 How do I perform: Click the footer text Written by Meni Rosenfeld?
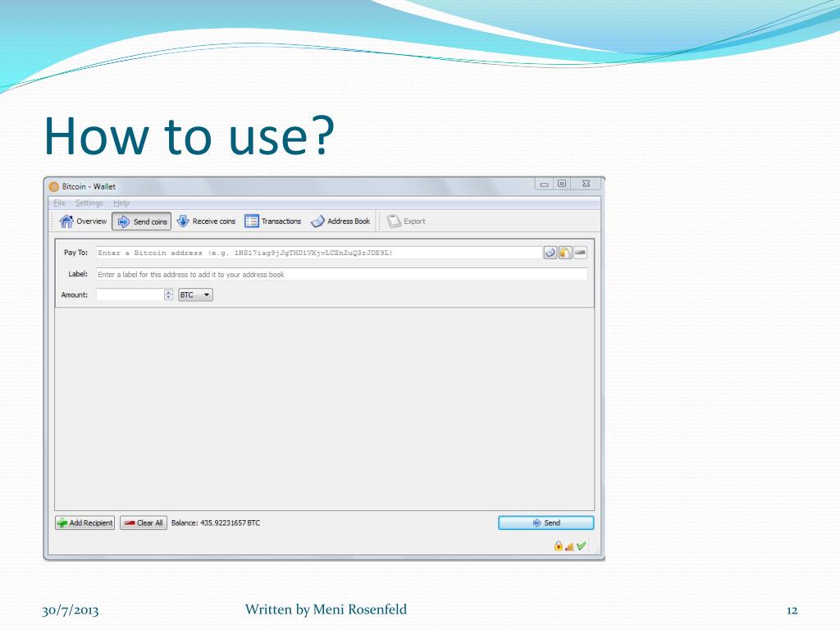pos(326,609)
